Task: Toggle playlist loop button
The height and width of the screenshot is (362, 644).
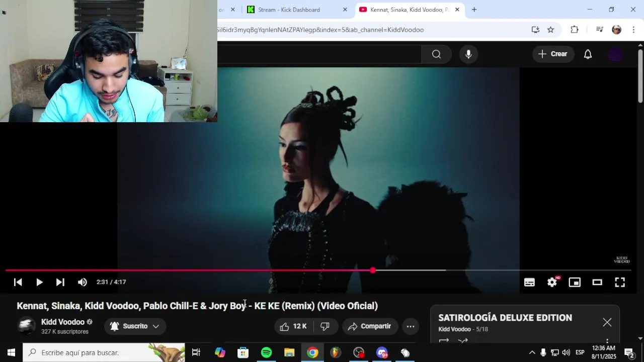Action: click(444, 341)
